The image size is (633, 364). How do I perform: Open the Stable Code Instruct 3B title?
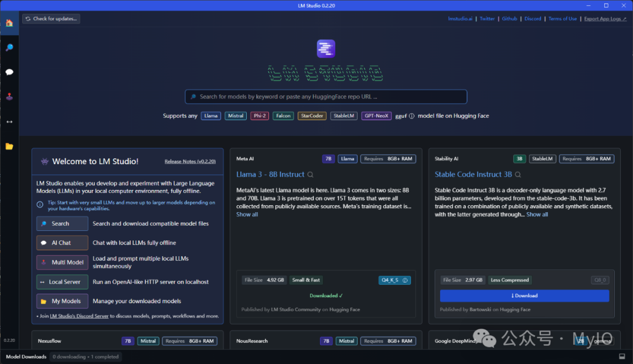tap(473, 174)
